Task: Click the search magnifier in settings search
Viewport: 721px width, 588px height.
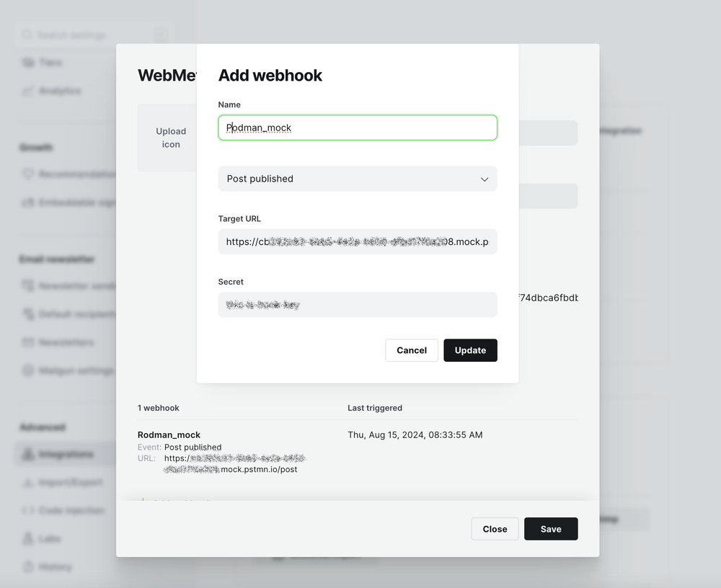Action: click(27, 35)
